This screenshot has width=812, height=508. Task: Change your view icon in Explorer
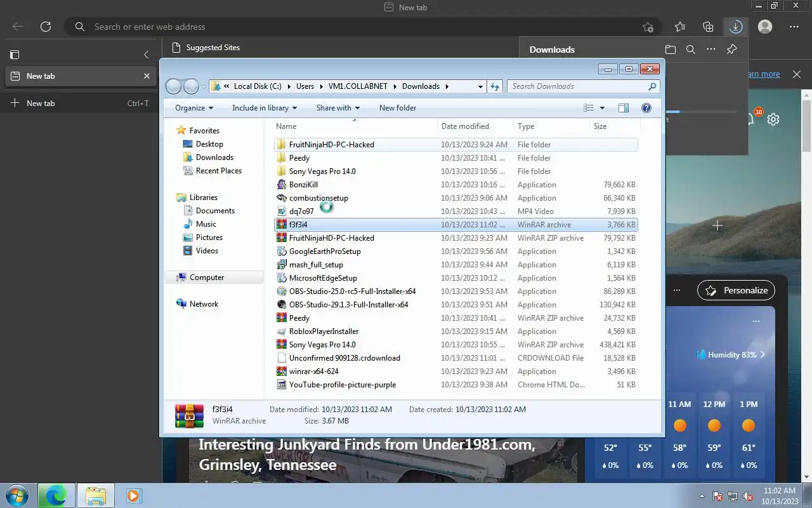(589, 108)
